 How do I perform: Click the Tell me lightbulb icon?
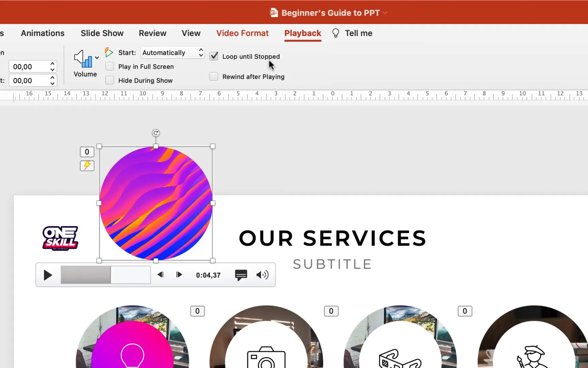click(x=336, y=33)
